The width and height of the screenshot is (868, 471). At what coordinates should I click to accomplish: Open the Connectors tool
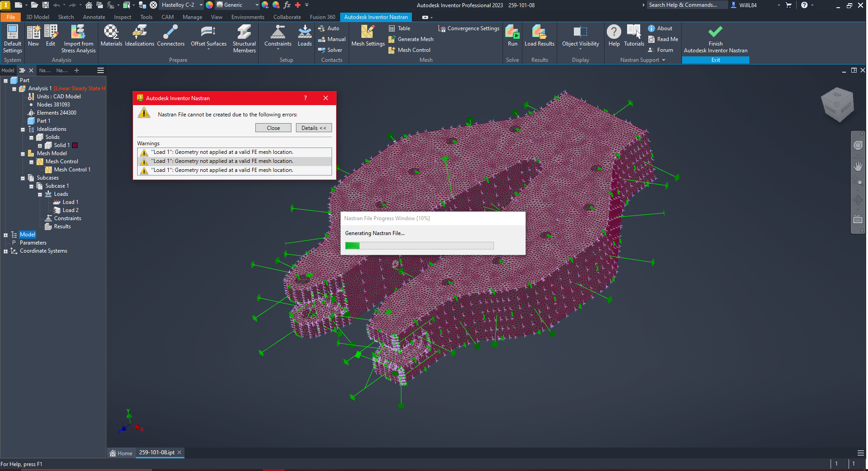(x=171, y=36)
